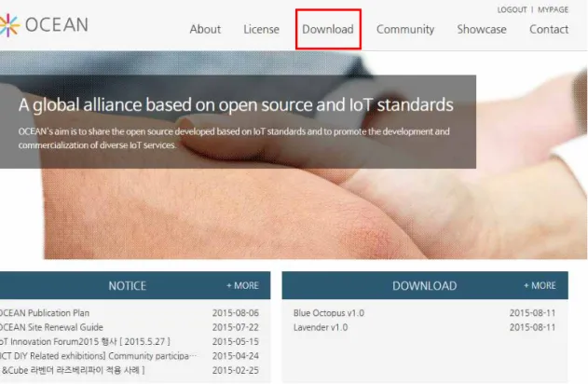Go to the Community menu

(x=405, y=30)
